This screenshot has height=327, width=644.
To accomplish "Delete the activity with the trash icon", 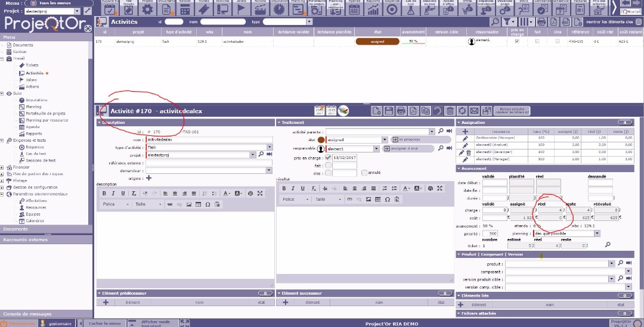I will click(x=450, y=111).
